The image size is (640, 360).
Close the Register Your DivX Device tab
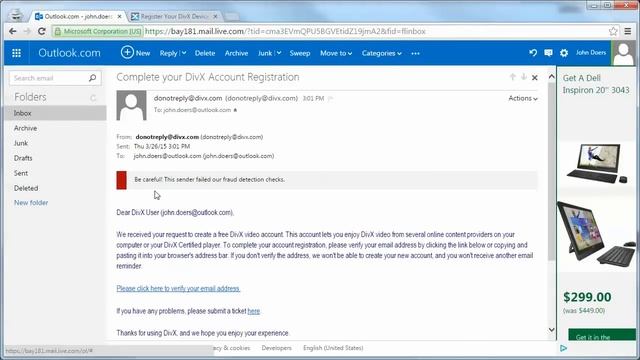[215, 16]
